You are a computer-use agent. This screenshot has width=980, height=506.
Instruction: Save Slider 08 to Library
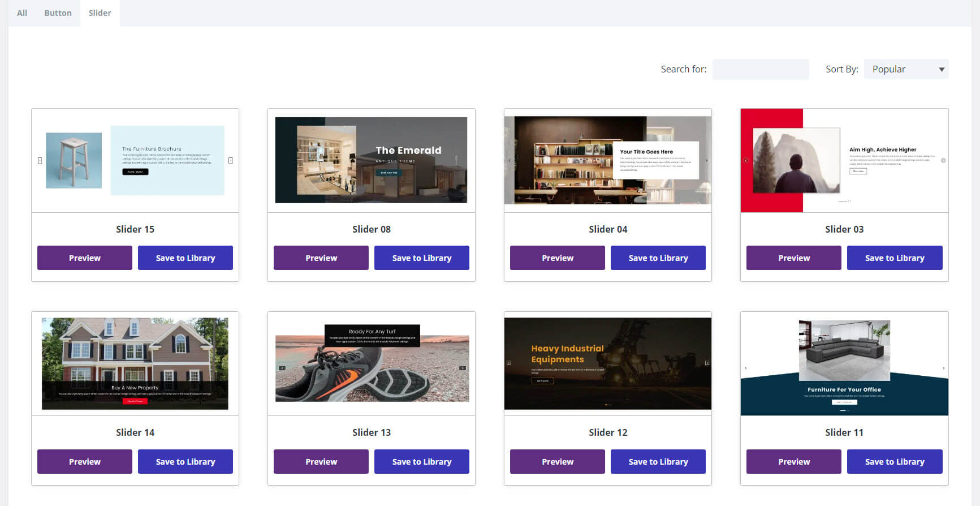click(x=422, y=258)
